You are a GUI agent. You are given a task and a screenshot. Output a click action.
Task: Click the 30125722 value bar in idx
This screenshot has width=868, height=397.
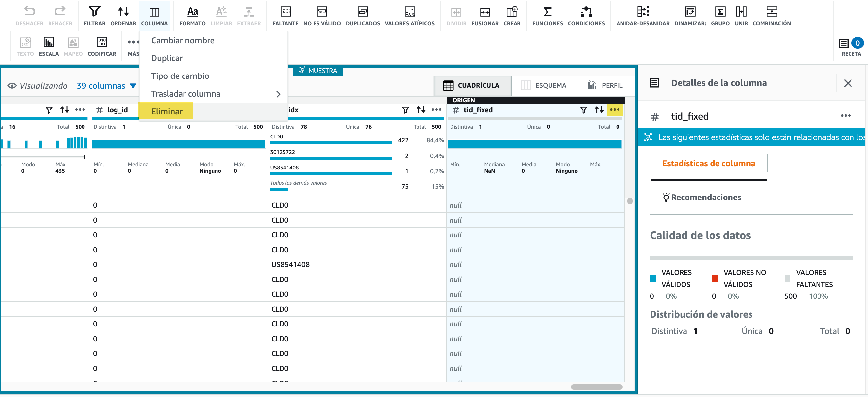coord(331,158)
